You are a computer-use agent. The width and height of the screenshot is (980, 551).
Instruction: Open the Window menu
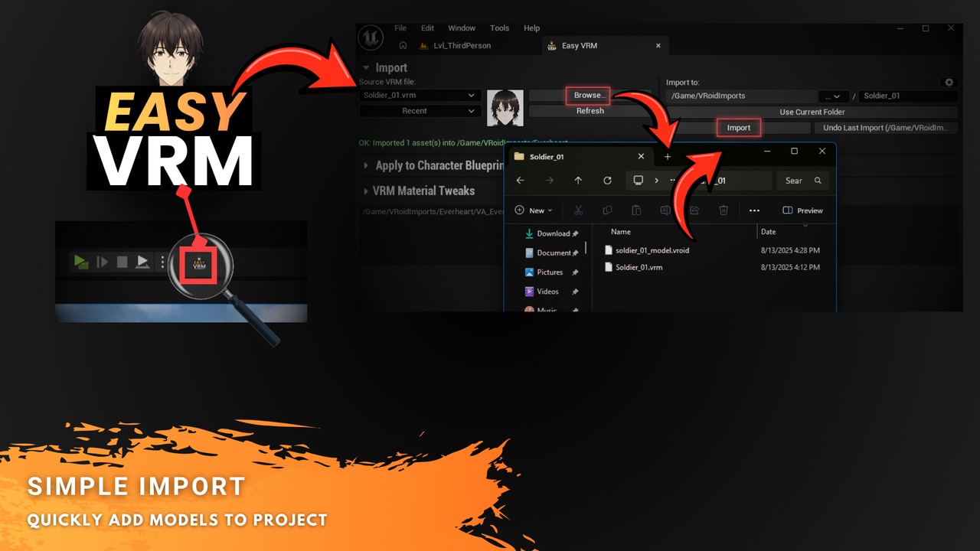pyautogui.click(x=462, y=28)
